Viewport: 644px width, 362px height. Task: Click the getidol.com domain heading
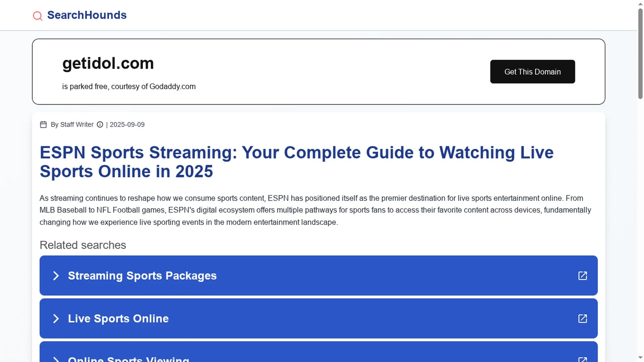108,63
